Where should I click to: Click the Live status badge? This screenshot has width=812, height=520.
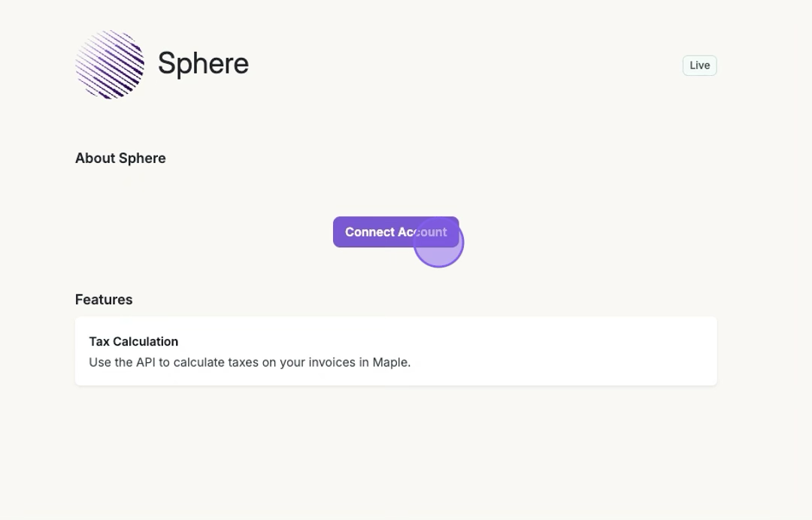click(699, 65)
